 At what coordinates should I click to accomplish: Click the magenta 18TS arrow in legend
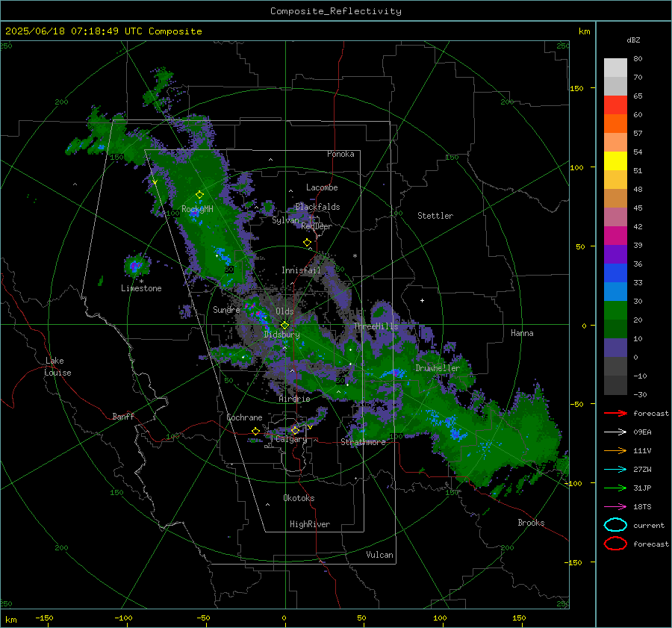[x=615, y=507]
